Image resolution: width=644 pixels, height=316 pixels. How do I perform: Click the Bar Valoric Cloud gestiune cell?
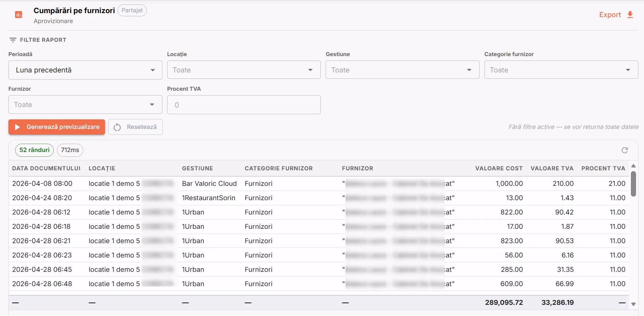(x=209, y=183)
